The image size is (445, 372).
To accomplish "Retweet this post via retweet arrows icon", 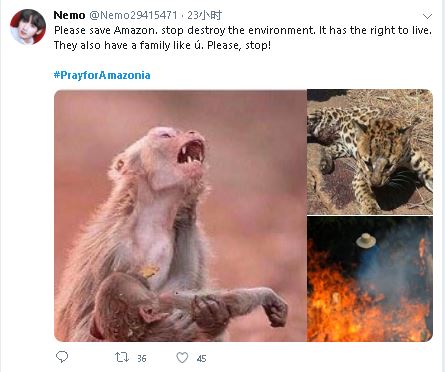I will [122, 358].
